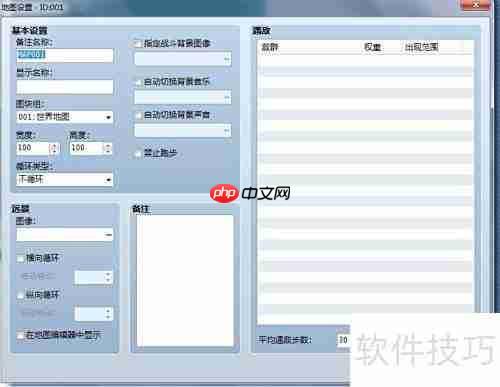Decrease the 高度 value with the down arrow
Screen dimensions: 500x387
[108, 151]
